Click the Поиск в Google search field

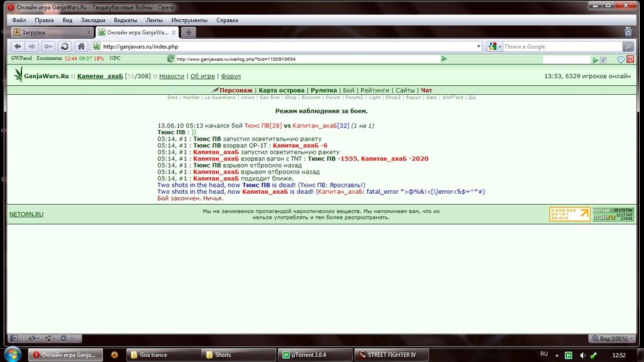pyautogui.click(x=562, y=46)
